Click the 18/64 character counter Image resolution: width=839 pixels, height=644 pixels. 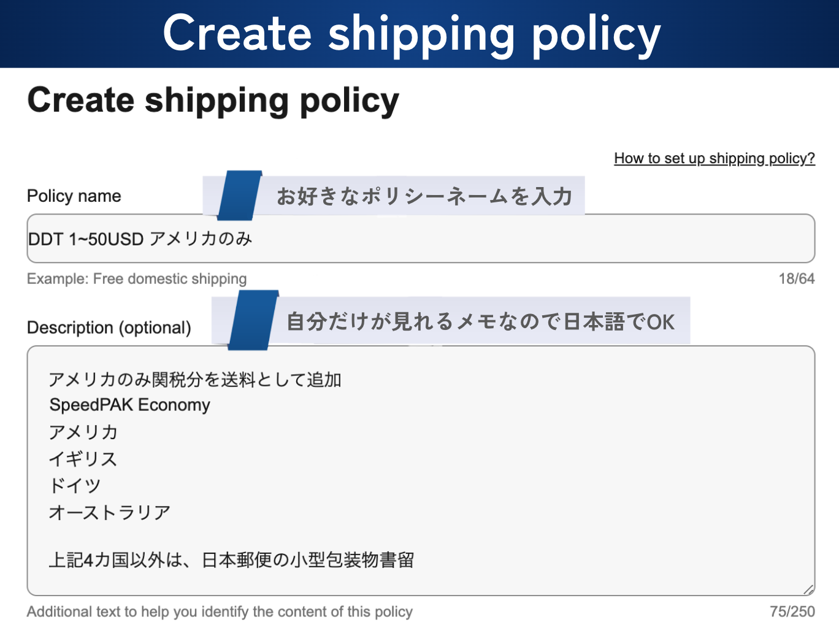click(796, 279)
